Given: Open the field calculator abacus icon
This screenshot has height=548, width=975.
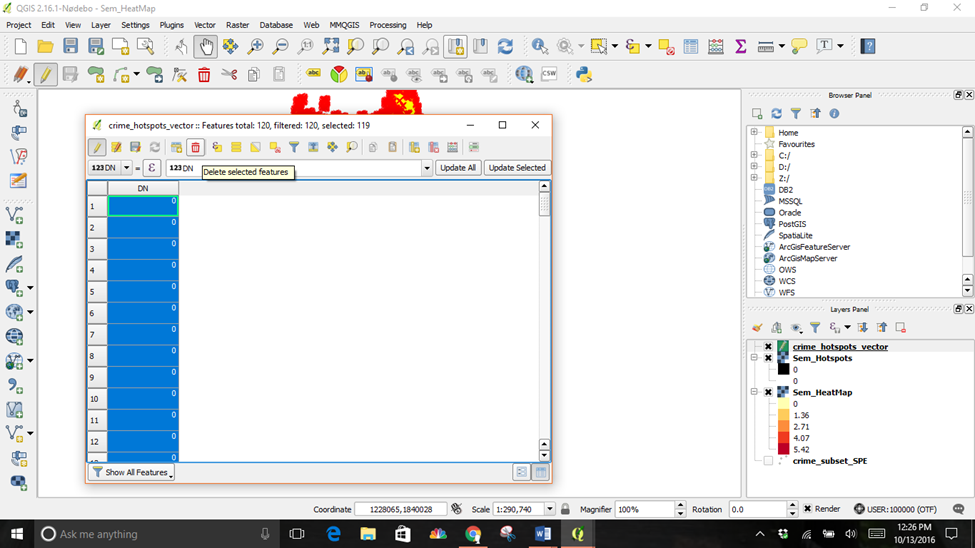Looking at the screenshot, I should point(716,46).
